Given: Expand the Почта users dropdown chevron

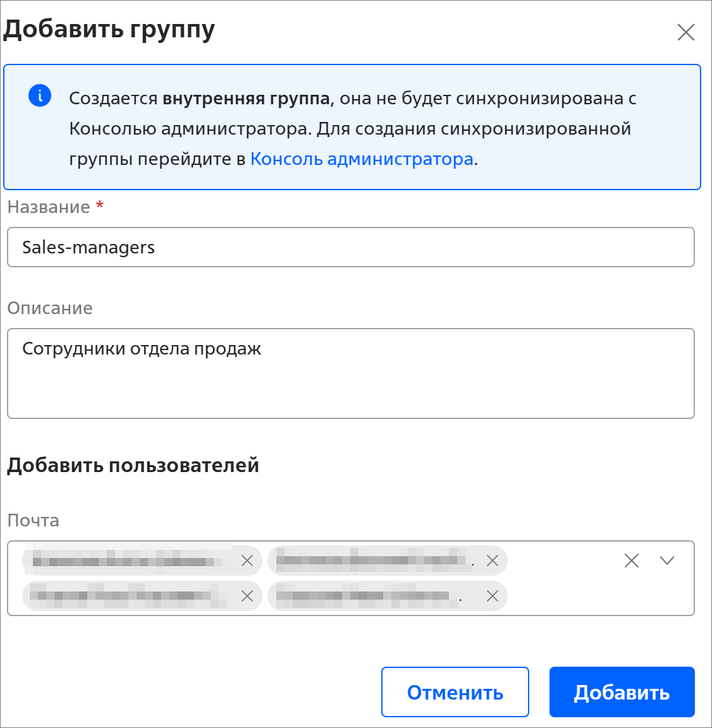Looking at the screenshot, I should (667, 561).
